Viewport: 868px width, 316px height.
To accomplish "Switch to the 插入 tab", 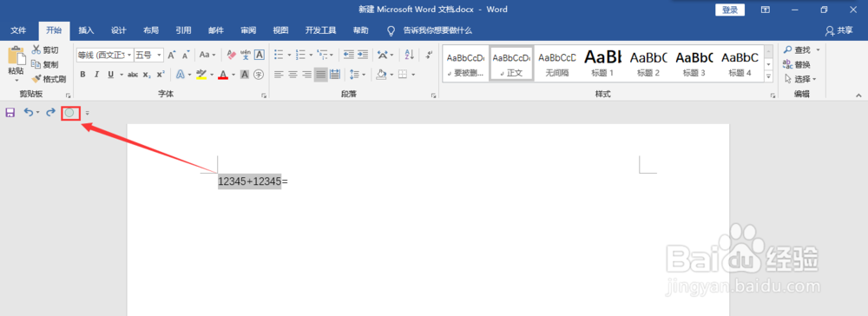I will click(86, 30).
